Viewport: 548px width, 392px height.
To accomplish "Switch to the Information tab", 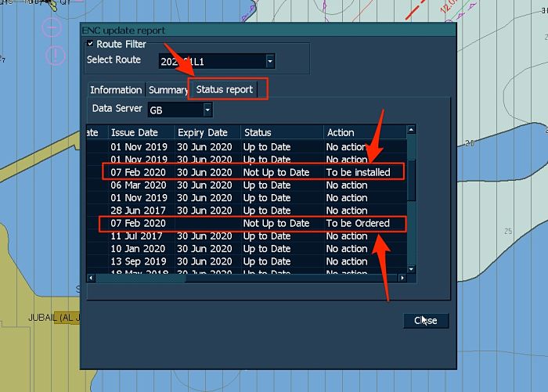I will pyautogui.click(x=115, y=90).
